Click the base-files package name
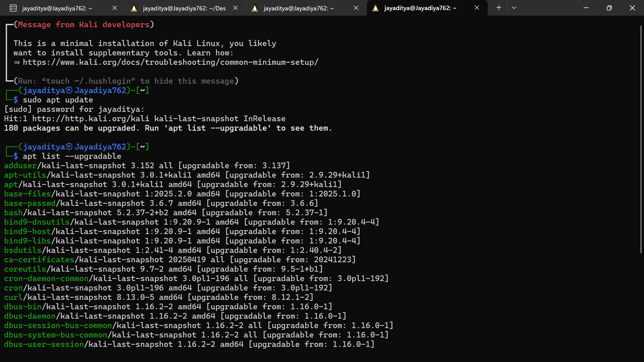Screen dimensions: 644x362 point(28,194)
